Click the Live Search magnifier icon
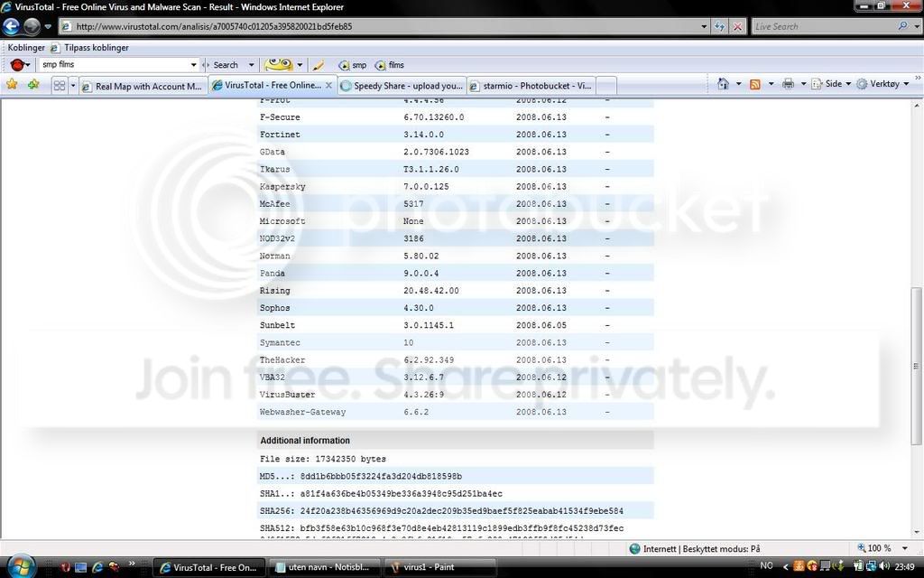Screen dimensions: 924x578 click(902, 26)
